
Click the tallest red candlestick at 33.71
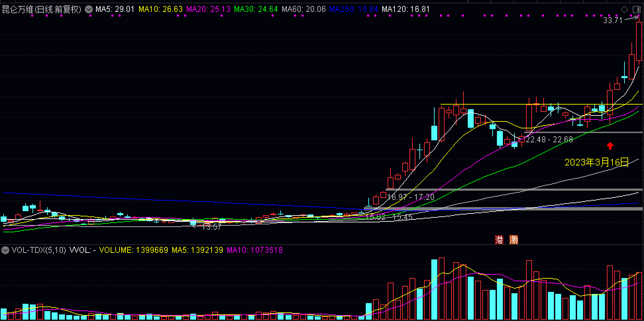639,41
